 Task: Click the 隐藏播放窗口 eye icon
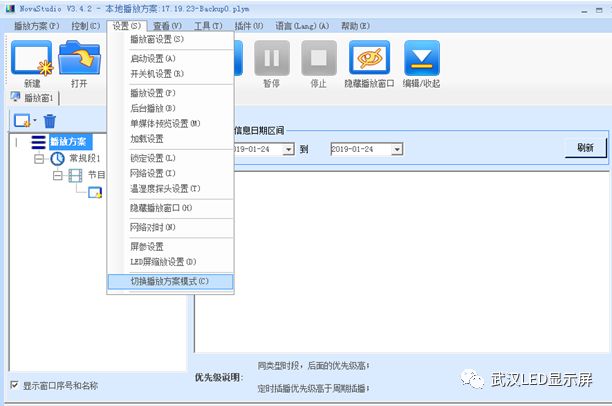pos(369,58)
